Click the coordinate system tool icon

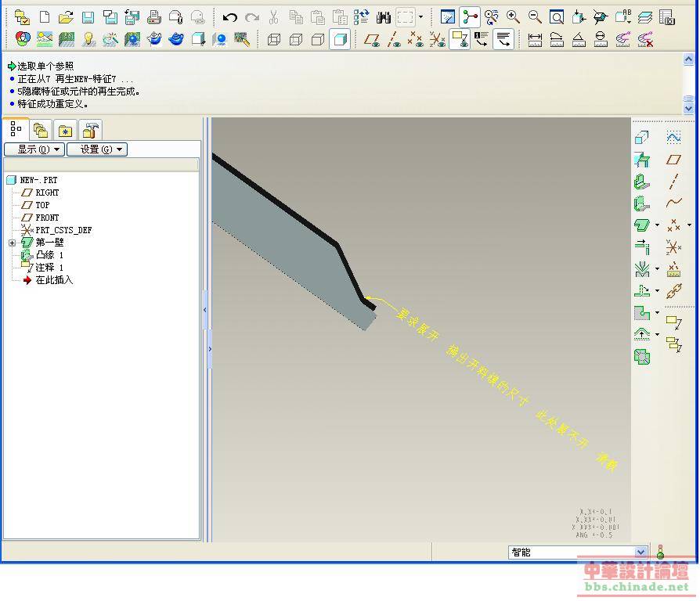(673, 247)
